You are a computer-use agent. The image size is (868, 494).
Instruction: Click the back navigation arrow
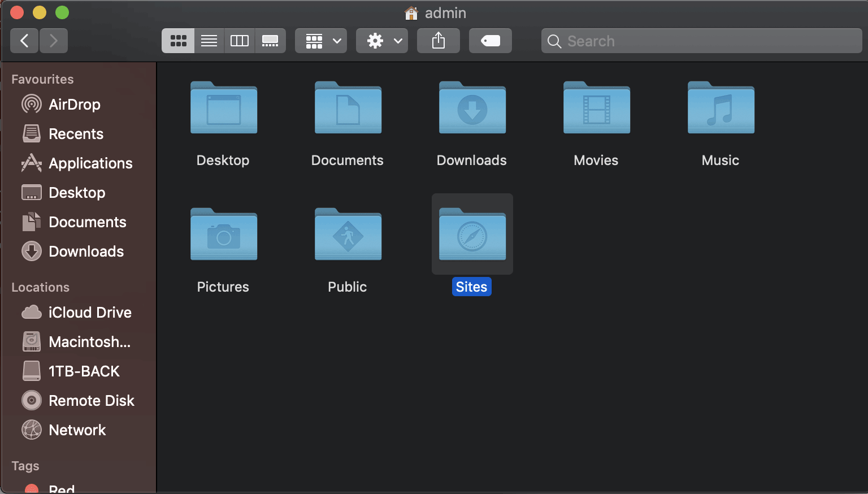[x=24, y=41]
